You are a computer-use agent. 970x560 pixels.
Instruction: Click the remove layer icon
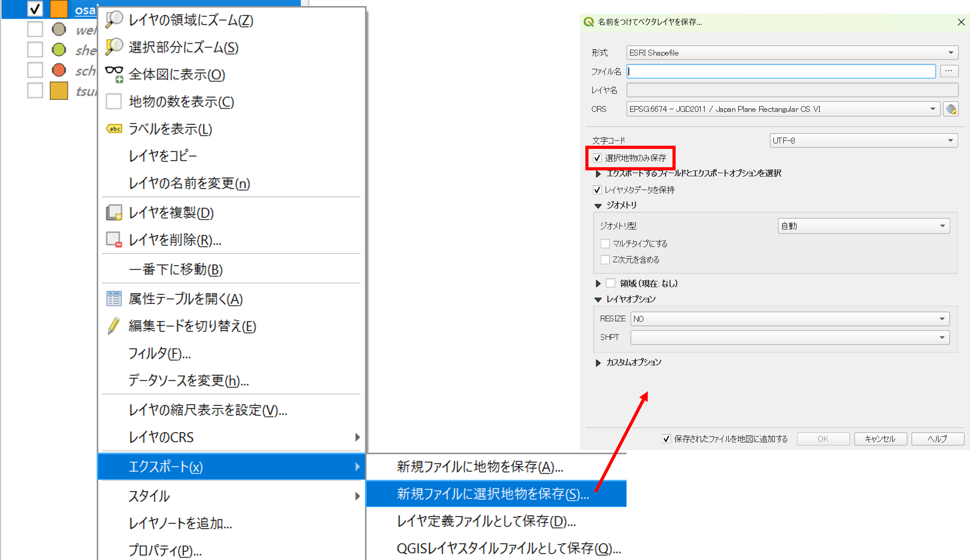(x=114, y=239)
